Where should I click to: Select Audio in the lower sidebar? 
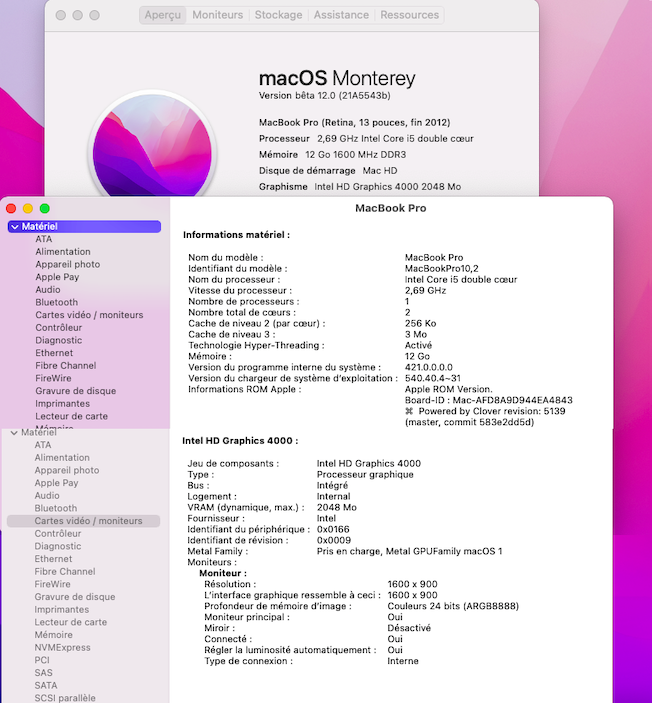point(47,495)
